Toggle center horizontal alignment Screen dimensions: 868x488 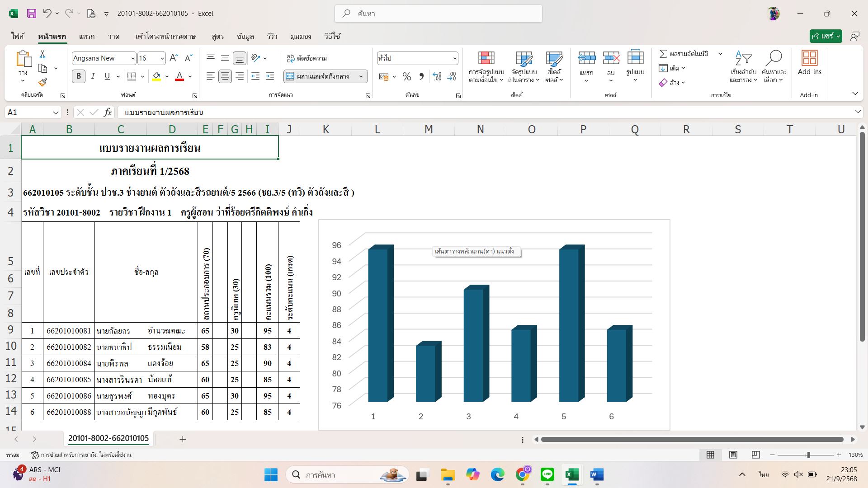point(225,76)
